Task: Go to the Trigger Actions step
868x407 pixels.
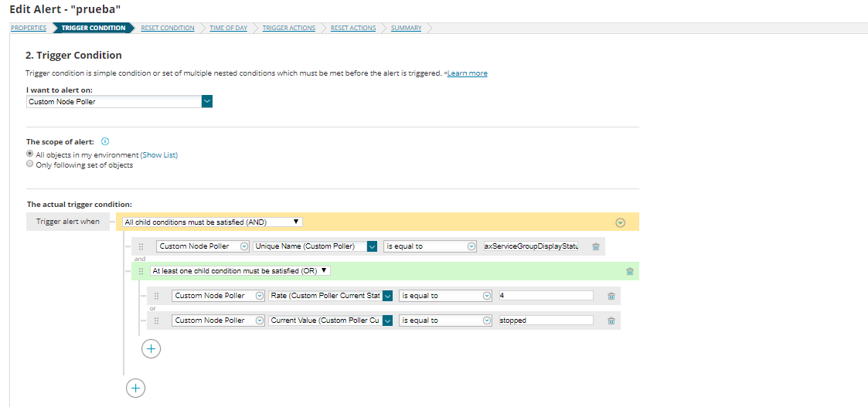Action: tap(289, 29)
